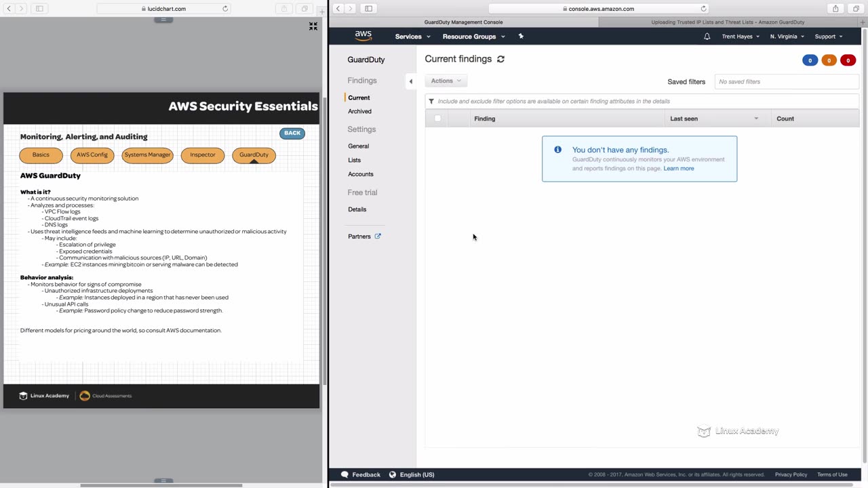Open the saved filters combo box
868x488 pixels.
pyautogui.click(x=787, y=81)
